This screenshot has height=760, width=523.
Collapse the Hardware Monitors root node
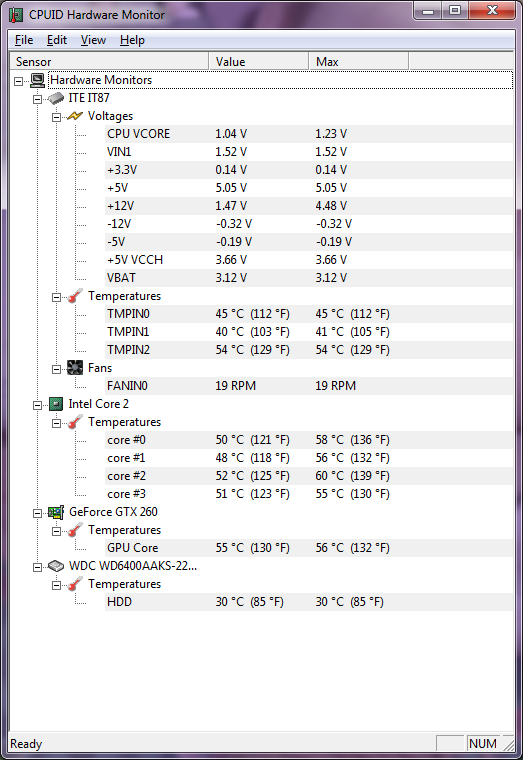19,81
